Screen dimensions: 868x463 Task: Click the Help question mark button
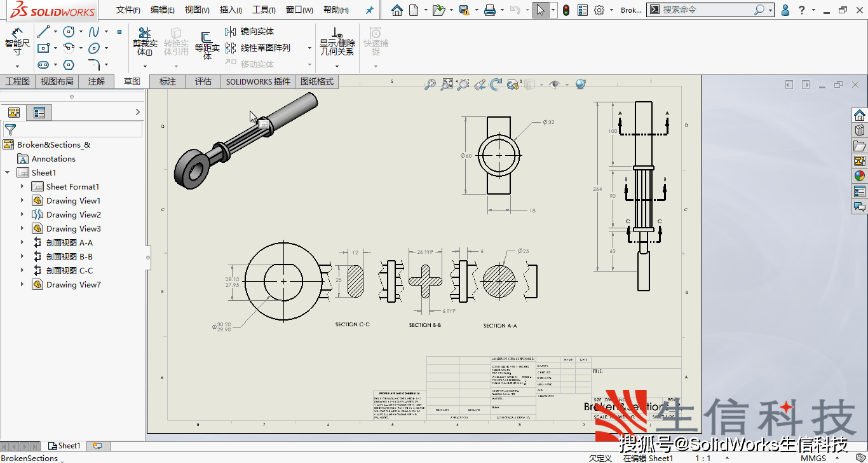pyautogui.click(x=802, y=10)
